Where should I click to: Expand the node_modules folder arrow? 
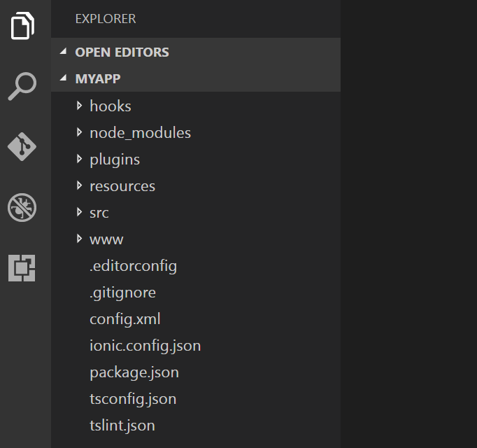[80, 132]
